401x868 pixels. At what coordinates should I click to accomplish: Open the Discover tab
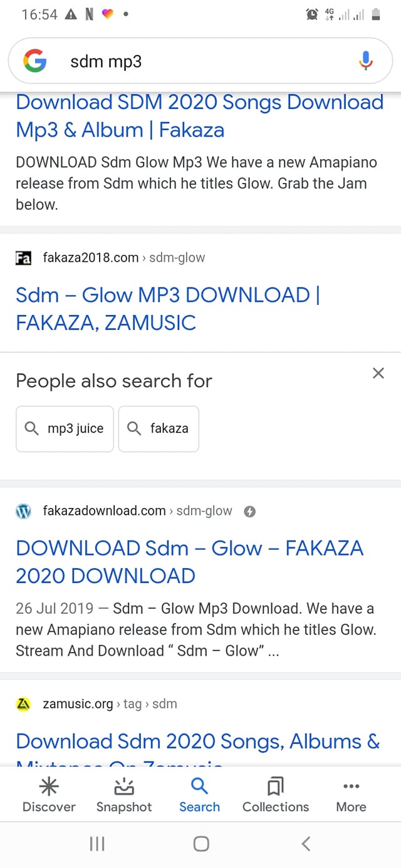49,794
